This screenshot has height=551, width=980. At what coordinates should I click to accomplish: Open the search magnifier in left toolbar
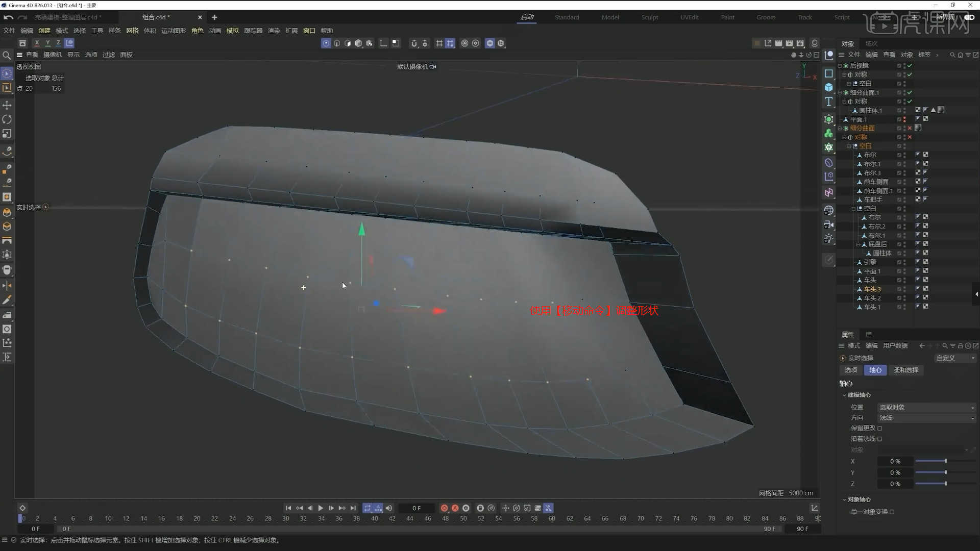pyautogui.click(x=7, y=55)
